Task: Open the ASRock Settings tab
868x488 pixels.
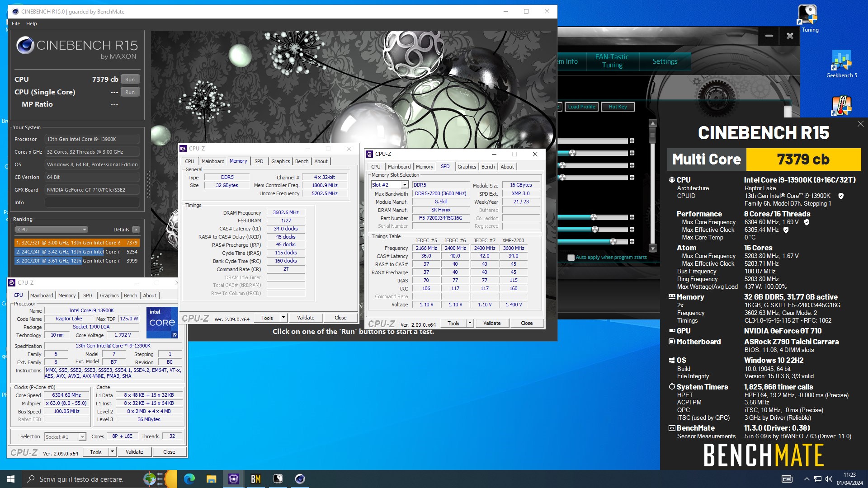Action: click(665, 61)
